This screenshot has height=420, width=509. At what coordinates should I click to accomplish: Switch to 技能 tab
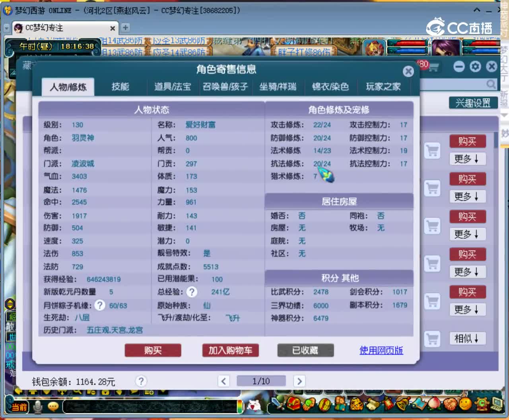[120, 87]
